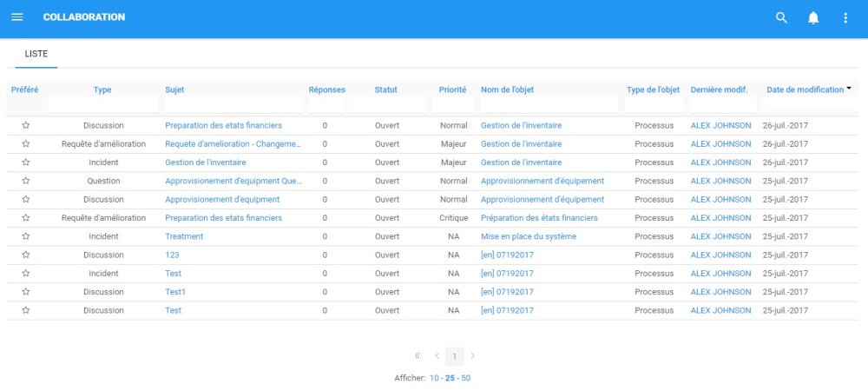Sort the list by Statut column
Screen dimensions: 868x391
(385, 89)
